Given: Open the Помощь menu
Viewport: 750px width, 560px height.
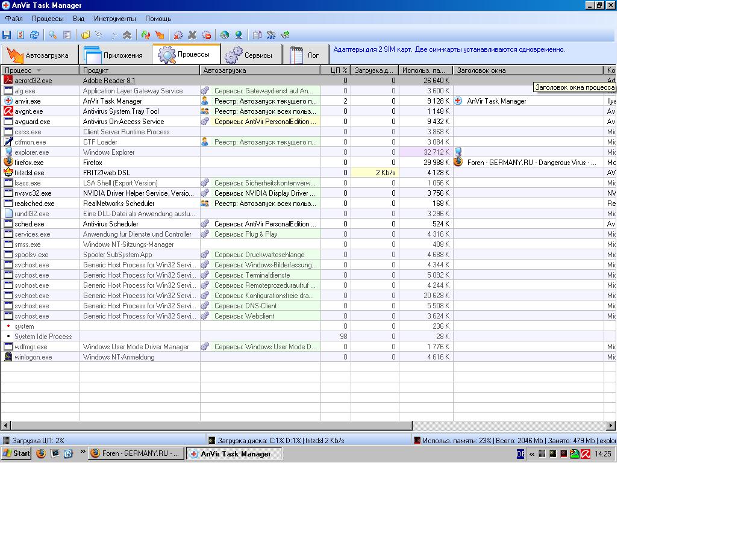Looking at the screenshot, I should point(158,19).
